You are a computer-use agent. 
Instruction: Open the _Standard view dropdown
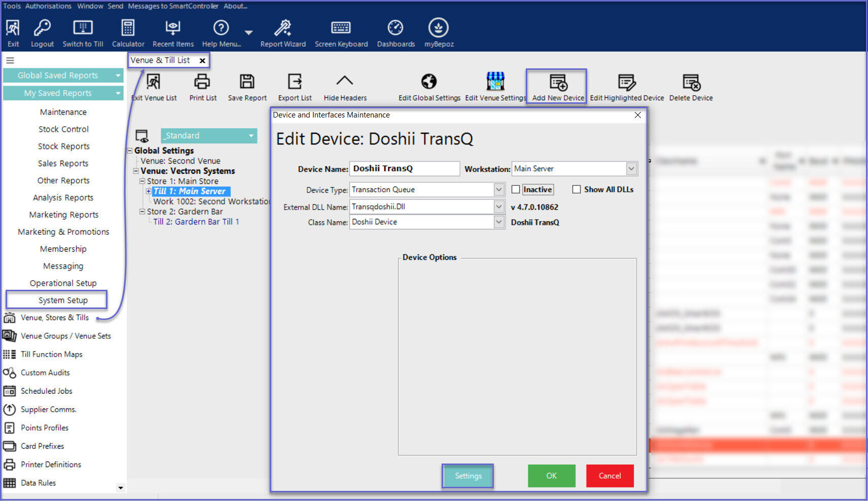209,136
